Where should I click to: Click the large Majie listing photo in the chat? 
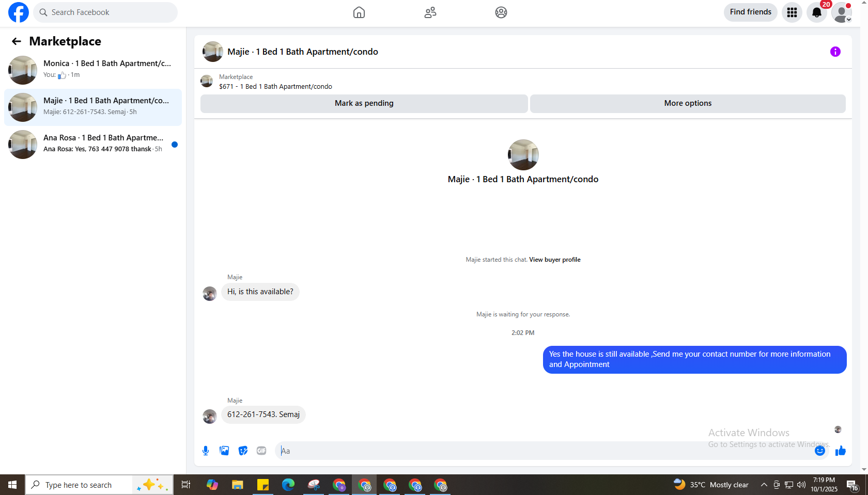523,155
